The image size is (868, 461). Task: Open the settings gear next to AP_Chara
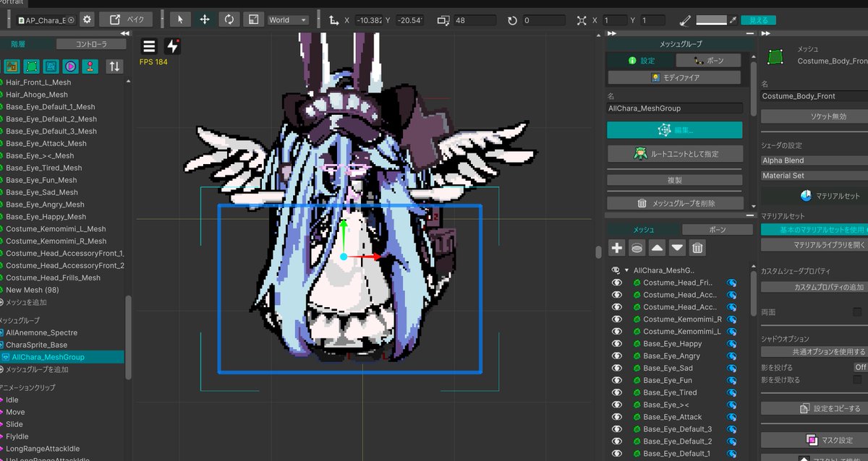click(x=87, y=20)
